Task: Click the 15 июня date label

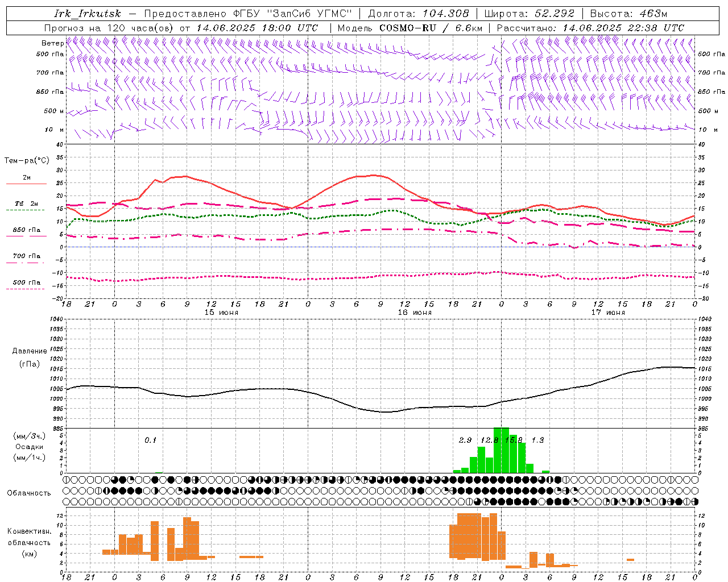Action: [x=221, y=313]
